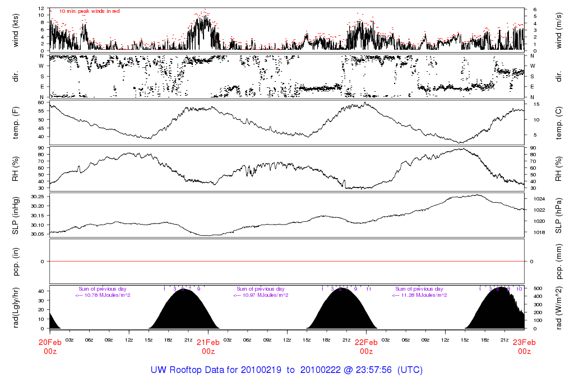The height and width of the screenshot is (392, 574).
Task: Click the 21Feb 00z date label
Action: [x=208, y=347]
